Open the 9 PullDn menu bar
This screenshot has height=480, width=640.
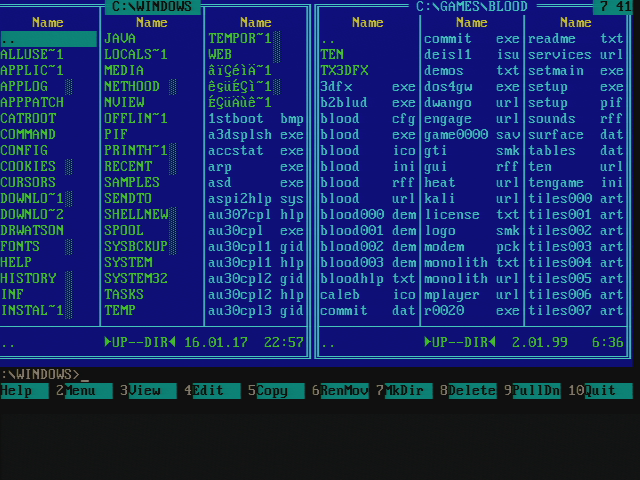click(532, 391)
